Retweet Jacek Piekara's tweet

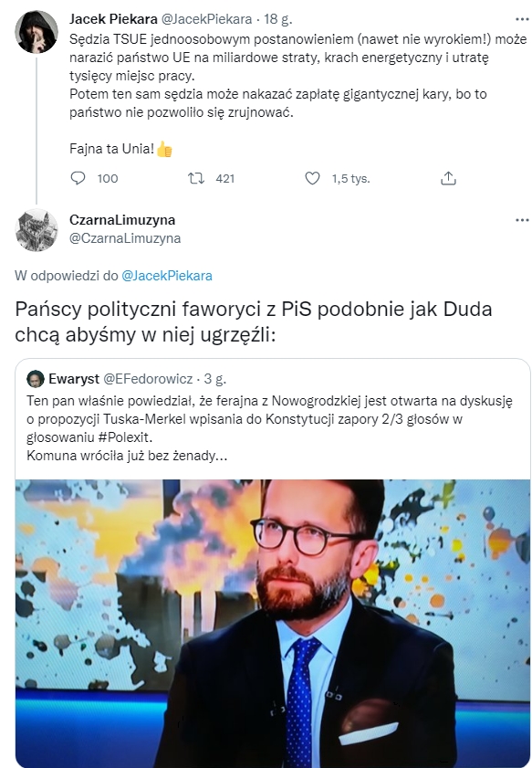point(196,178)
